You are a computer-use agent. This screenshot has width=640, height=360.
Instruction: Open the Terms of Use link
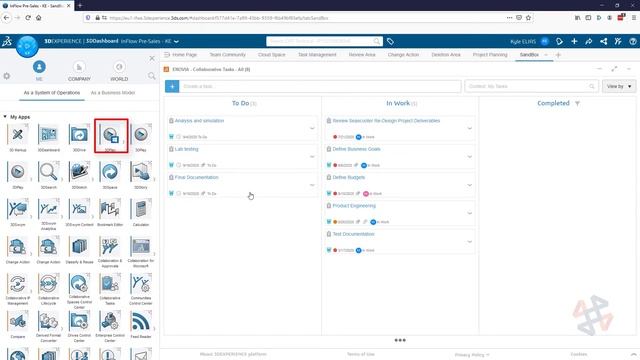click(x=361, y=354)
